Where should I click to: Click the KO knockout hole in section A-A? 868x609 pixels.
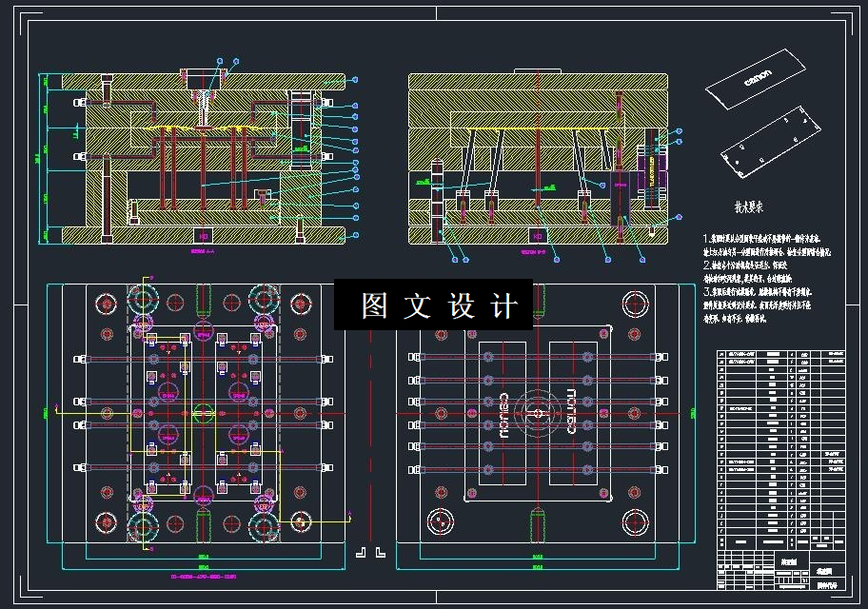point(203,235)
